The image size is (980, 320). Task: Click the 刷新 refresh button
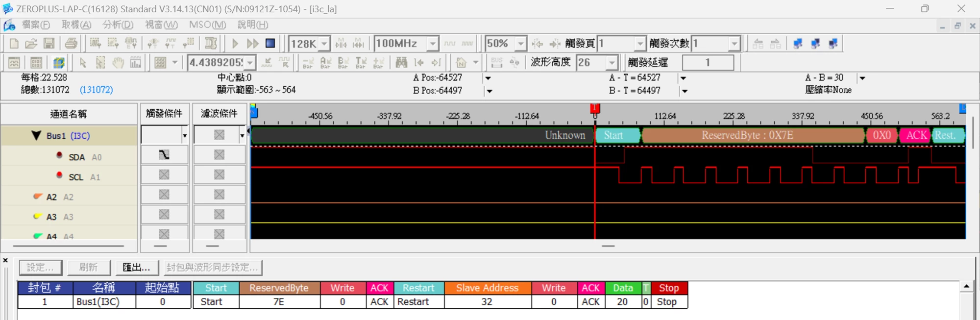click(x=88, y=268)
